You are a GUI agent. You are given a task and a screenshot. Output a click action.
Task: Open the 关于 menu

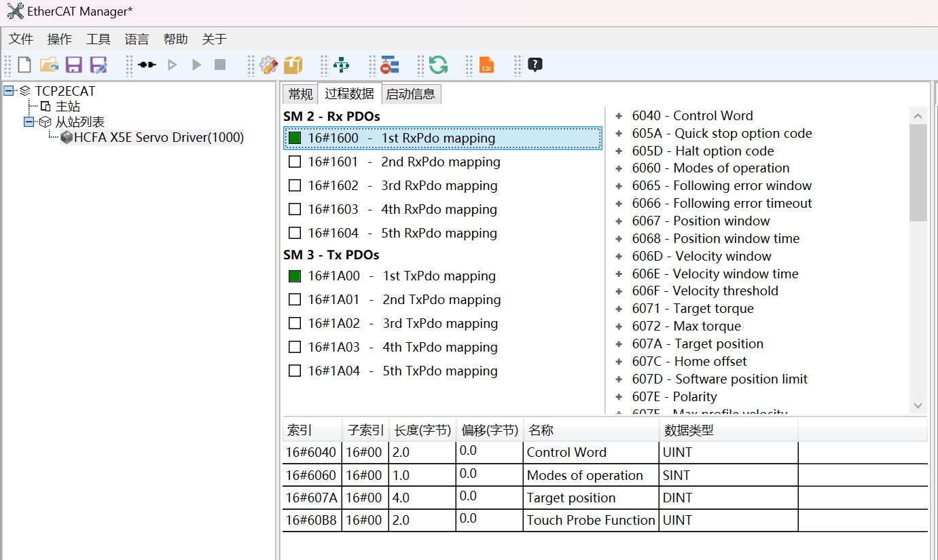tap(214, 39)
